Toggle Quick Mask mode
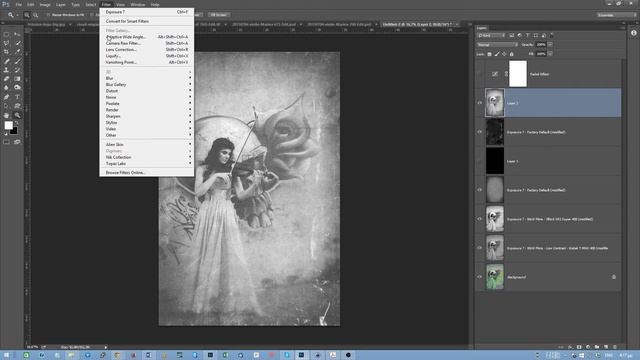Screen dimensions: 640x360 (7, 142)
